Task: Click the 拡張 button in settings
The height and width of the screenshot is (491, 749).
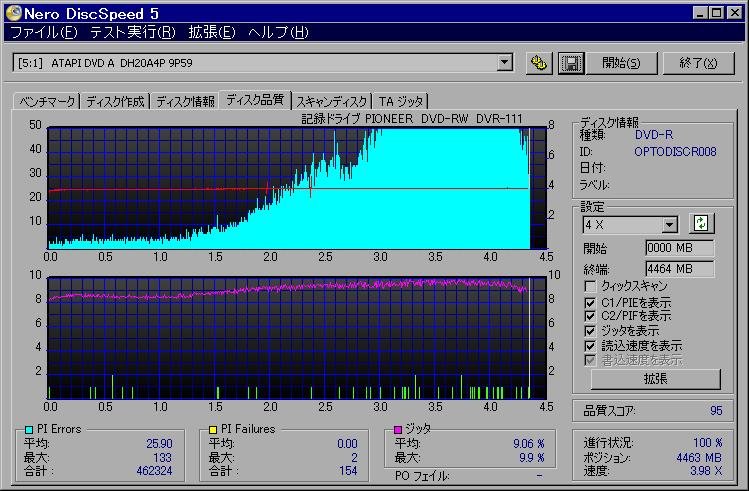Action: tap(655, 379)
